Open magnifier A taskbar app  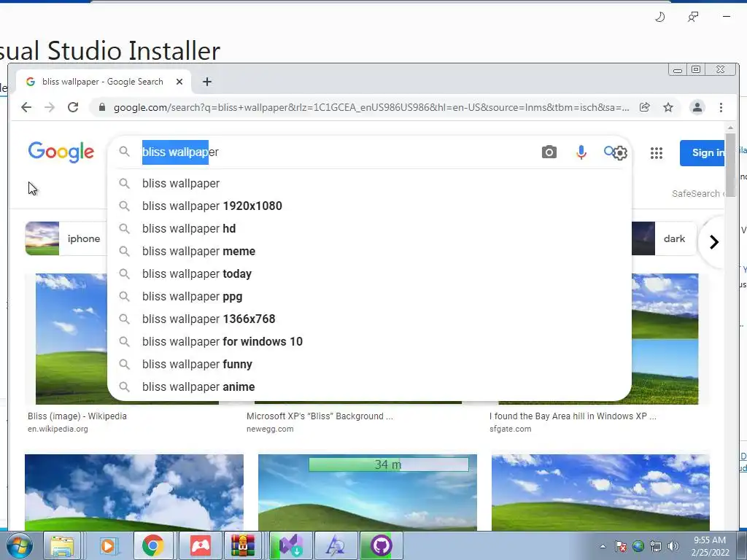pyautogui.click(x=336, y=545)
